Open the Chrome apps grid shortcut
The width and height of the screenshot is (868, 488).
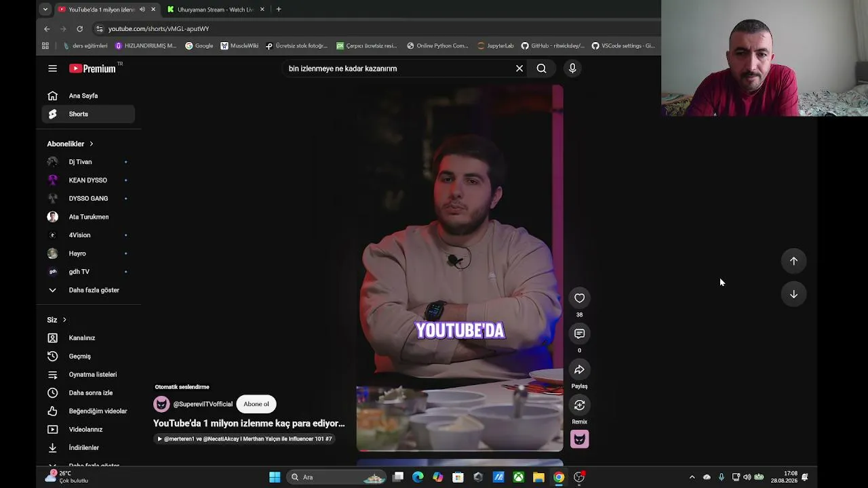coord(45,46)
